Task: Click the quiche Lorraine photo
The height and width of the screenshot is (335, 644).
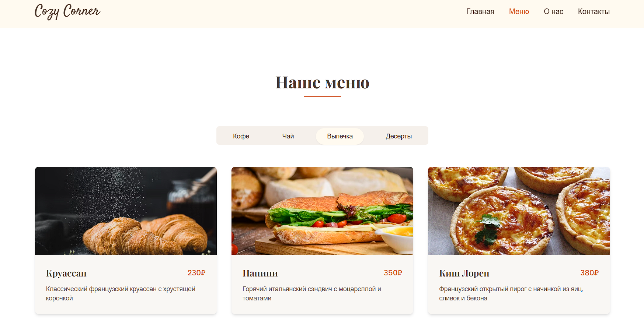Action: 519,211
